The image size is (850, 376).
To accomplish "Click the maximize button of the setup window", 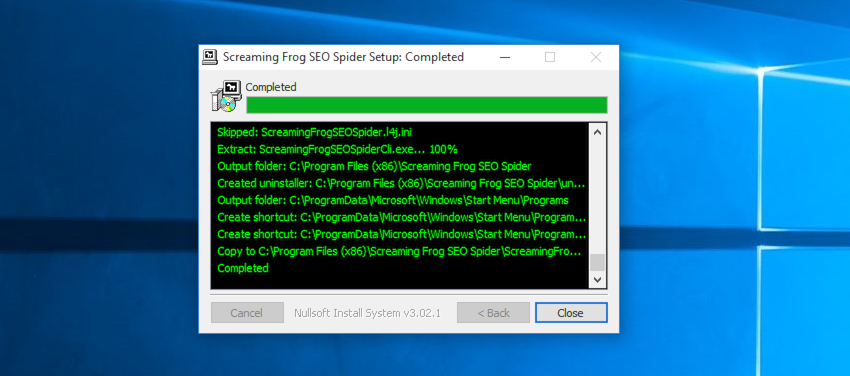I will (x=550, y=57).
